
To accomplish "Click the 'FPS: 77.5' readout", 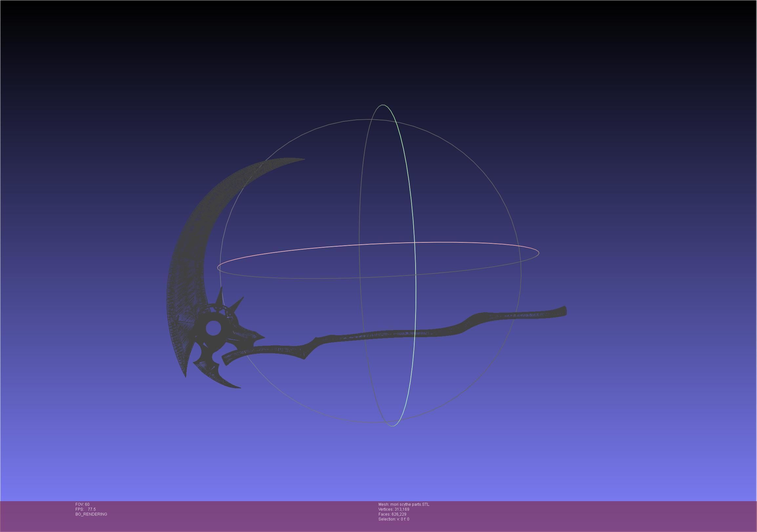I will (x=85, y=509).
